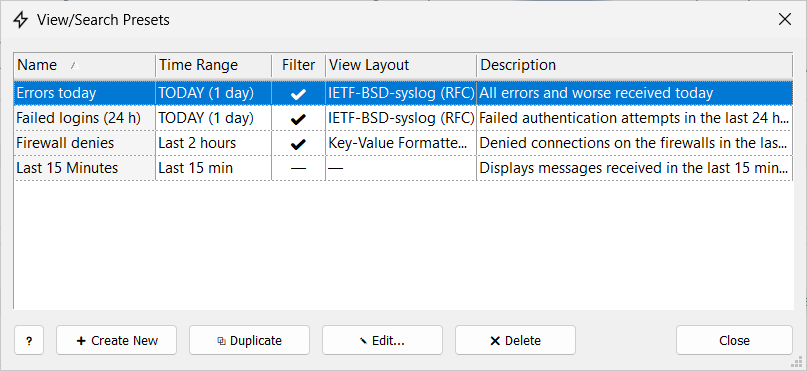Click filter checkmark of Failed logins row
807x371 pixels.
(299, 119)
